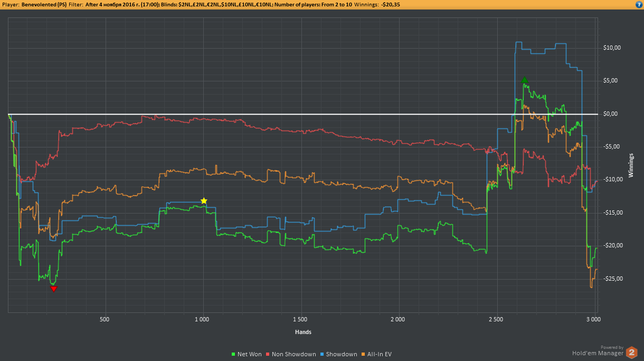
Task: Click the -$25,00 label on winnings axis
Action: 611,279
